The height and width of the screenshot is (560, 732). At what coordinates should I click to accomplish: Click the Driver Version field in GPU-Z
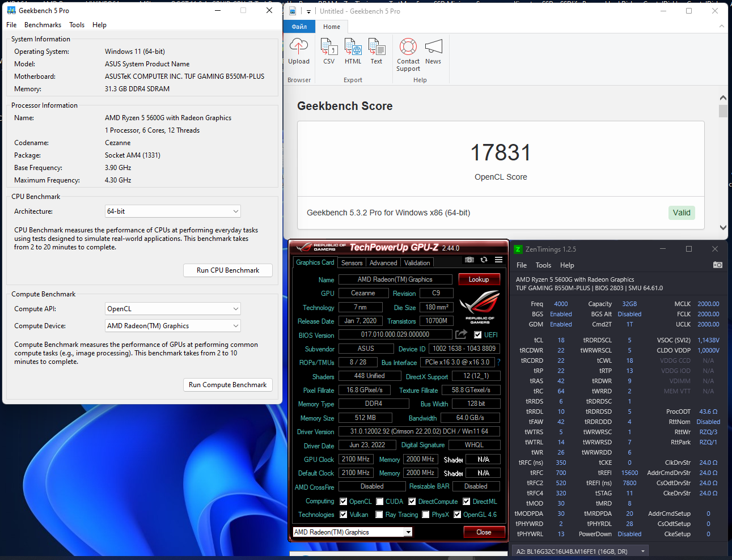coord(419,431)
